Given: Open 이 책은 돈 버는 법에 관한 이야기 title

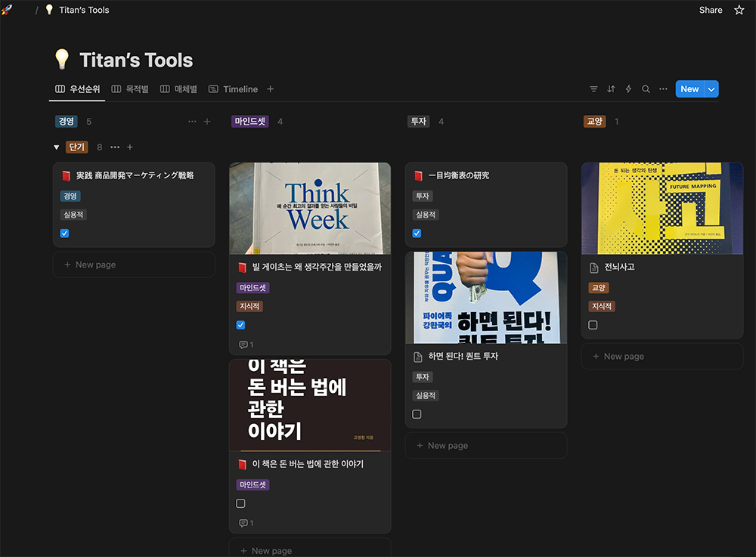Looking at the screenshot, I should [308, 464].
